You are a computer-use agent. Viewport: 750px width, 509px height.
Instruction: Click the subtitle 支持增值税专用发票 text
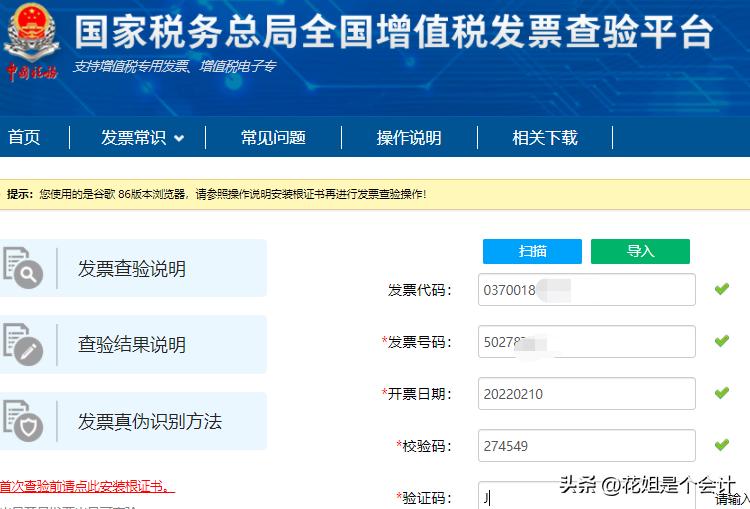click(175, 66)
